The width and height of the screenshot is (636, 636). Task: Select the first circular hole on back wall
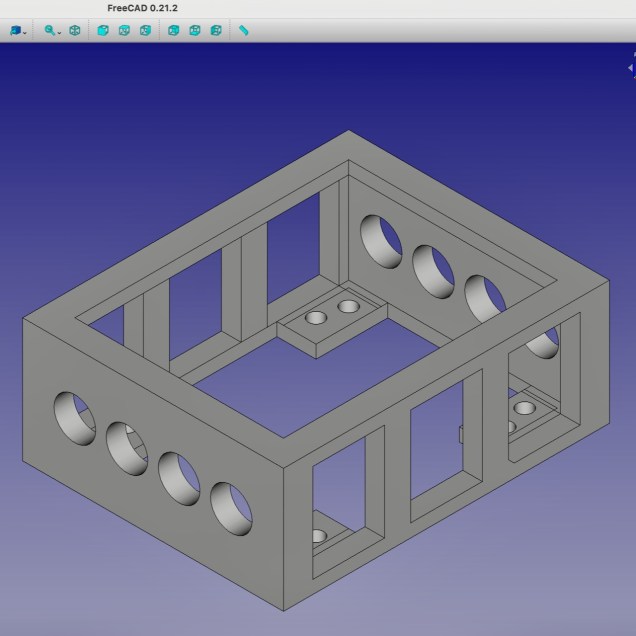pyautogui.click(x=380, y=241)
